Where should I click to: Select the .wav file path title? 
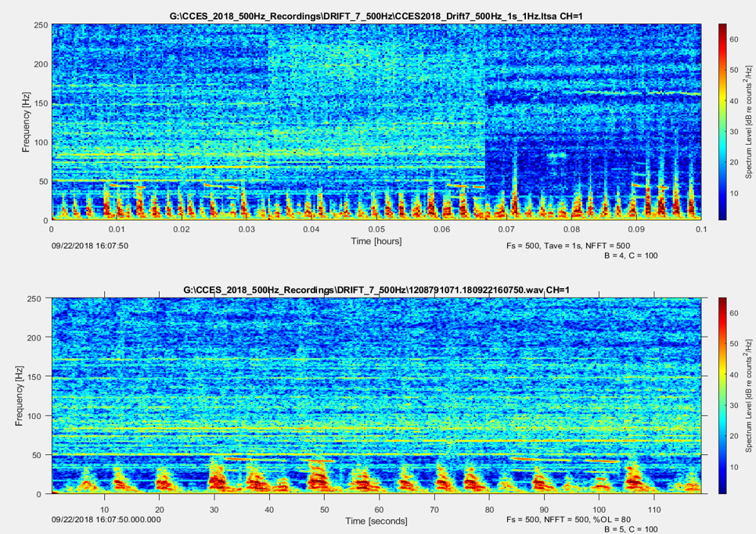[376, 290]
